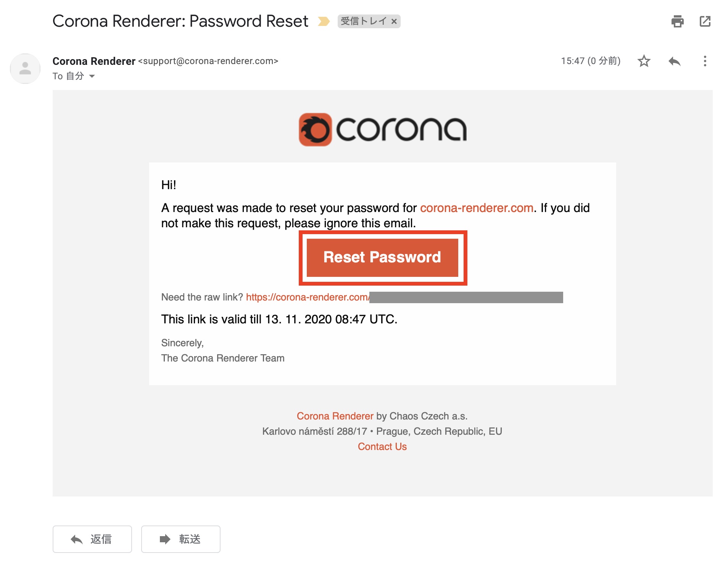Star the Corona Renderer email
This screenshot has height=572, width=728.
pyautogui.click(x=644, y=61)
